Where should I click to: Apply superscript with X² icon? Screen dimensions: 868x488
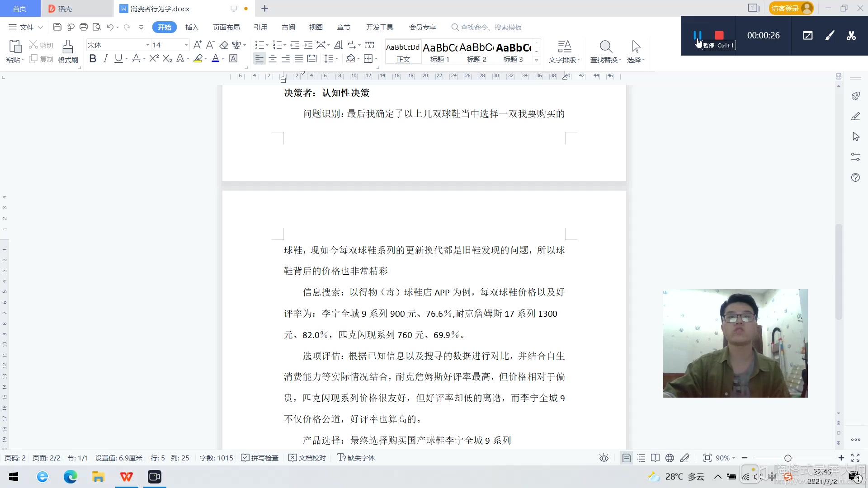pos(154,58)
